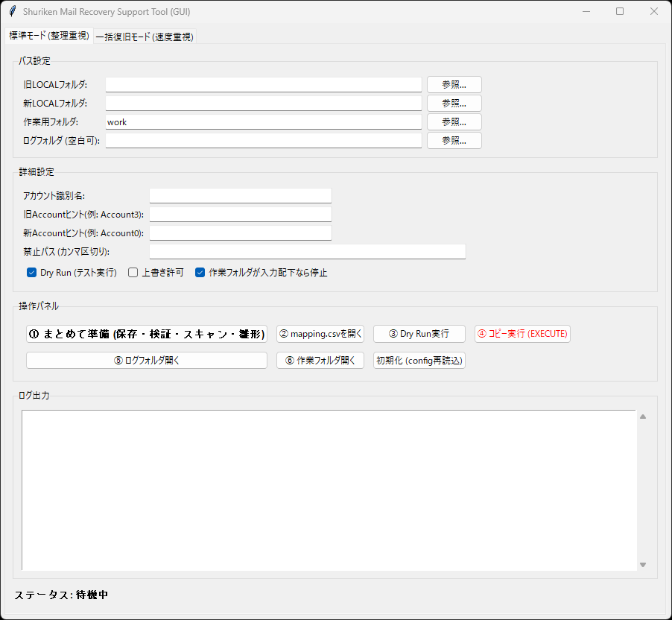Open browse dialog for ログフォルダ
672x620 pixels.
pos(454,140)
